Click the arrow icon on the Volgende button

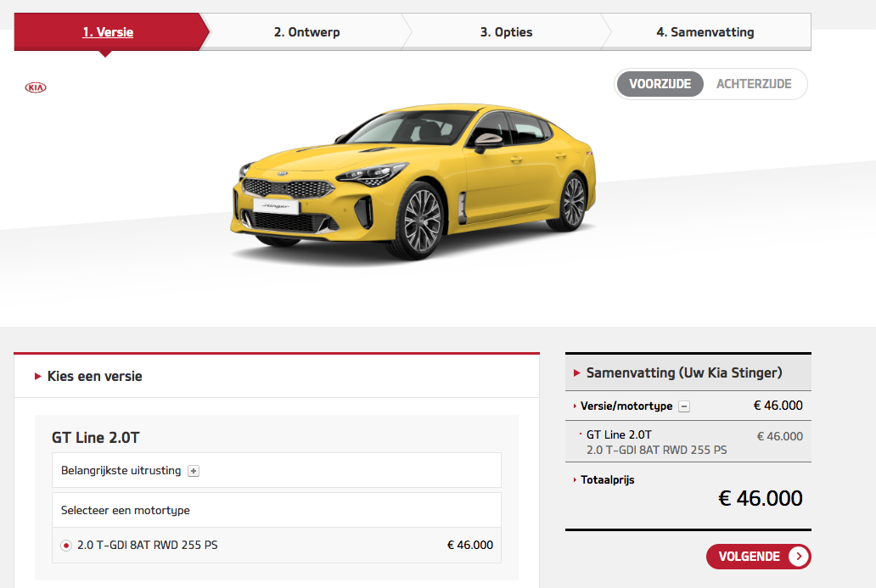point(799,556)
